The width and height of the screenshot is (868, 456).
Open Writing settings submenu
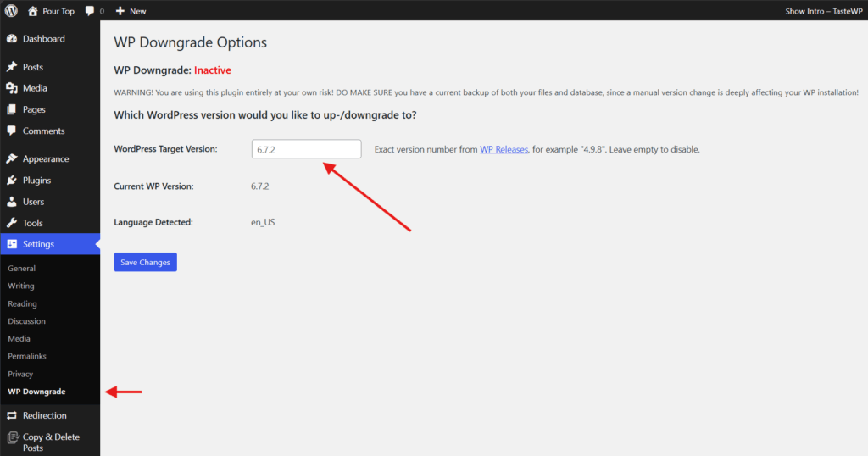(21, 286)
